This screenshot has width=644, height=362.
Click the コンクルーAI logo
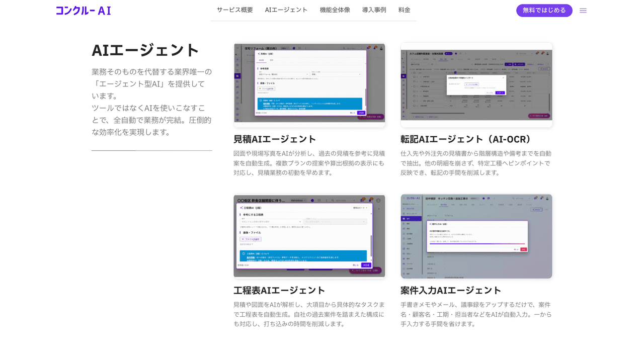(x=84, y=11)
